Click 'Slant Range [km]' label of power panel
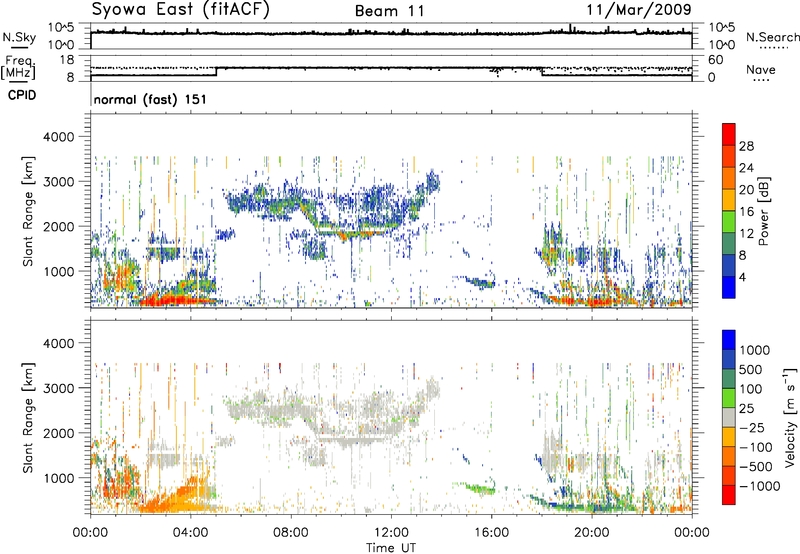 pyautogui.click(x=28, y=211)
